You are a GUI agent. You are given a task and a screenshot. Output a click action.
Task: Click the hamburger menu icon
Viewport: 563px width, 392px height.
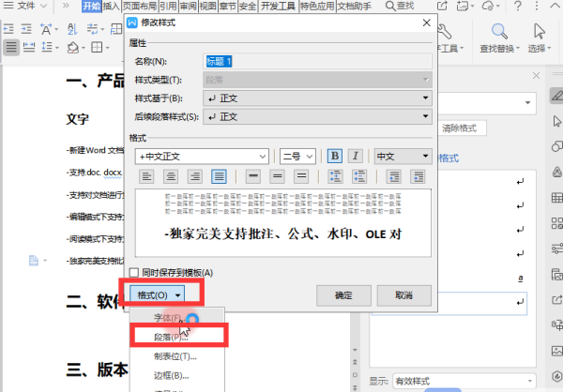8,6
